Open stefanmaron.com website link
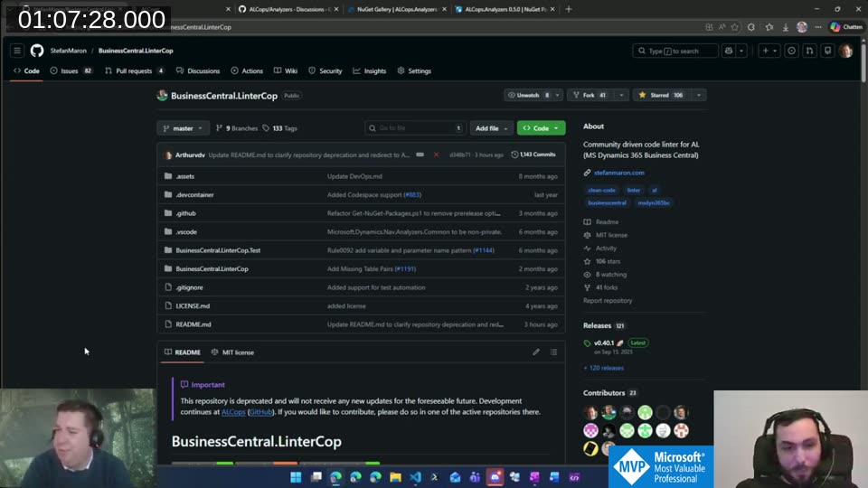The image size is (868, 488). point(618,173)
